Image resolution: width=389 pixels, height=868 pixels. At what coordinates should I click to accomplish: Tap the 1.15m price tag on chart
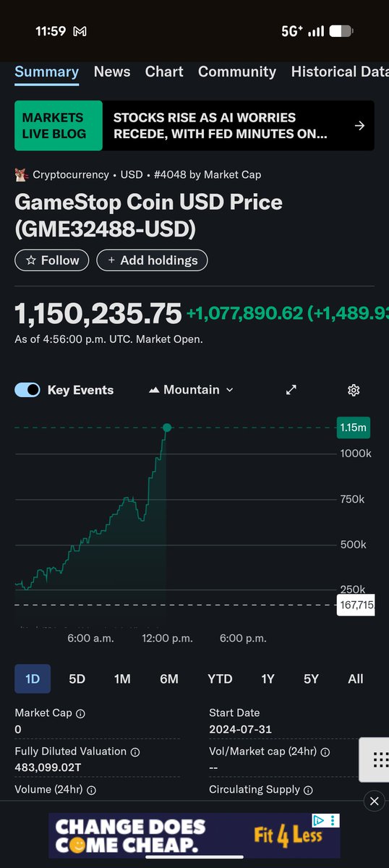click(354, 428)
